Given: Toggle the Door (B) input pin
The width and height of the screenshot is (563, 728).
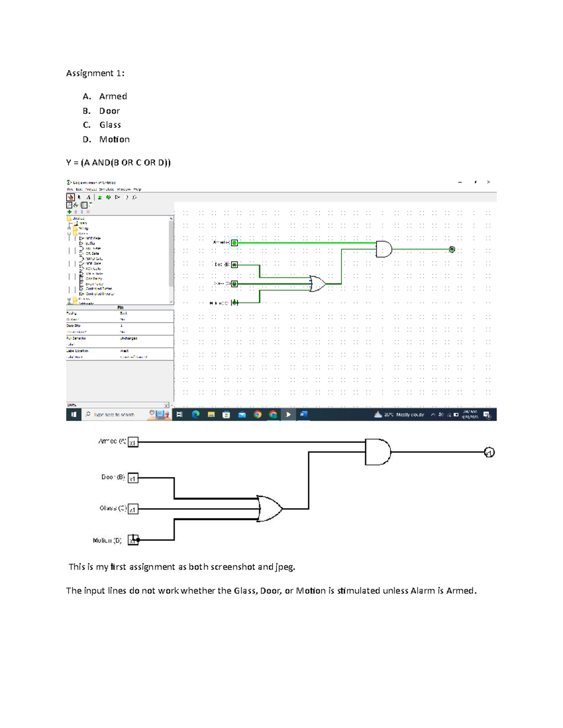Looking at the screenshot, I should click(235, 265).
